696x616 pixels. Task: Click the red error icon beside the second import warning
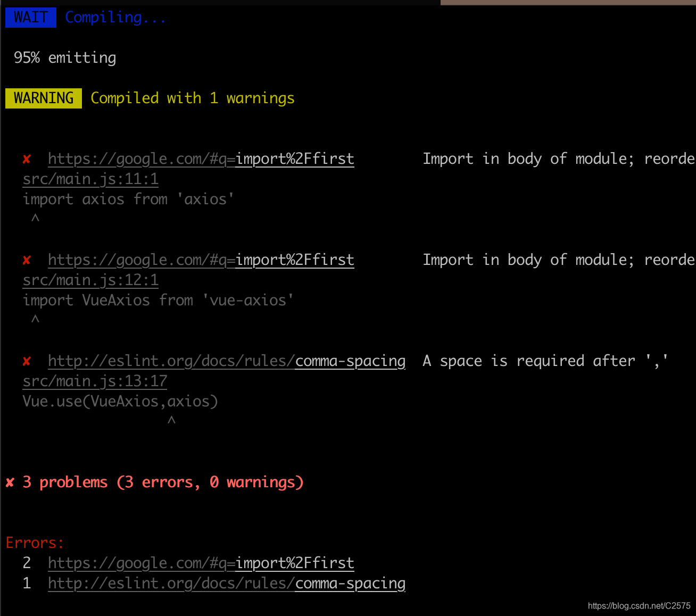tap(26, 260)
